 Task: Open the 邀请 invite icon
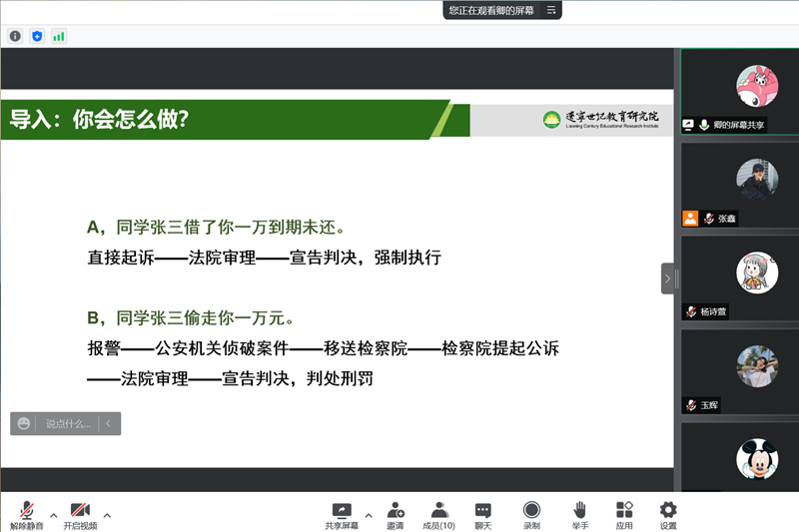tap(396, 514)
